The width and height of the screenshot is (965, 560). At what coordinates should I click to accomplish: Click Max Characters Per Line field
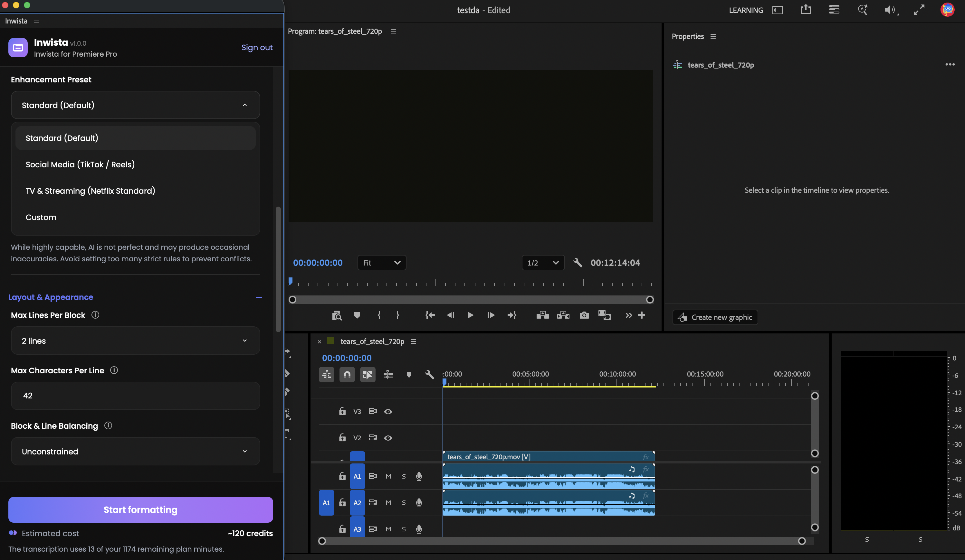coord(136,396)
